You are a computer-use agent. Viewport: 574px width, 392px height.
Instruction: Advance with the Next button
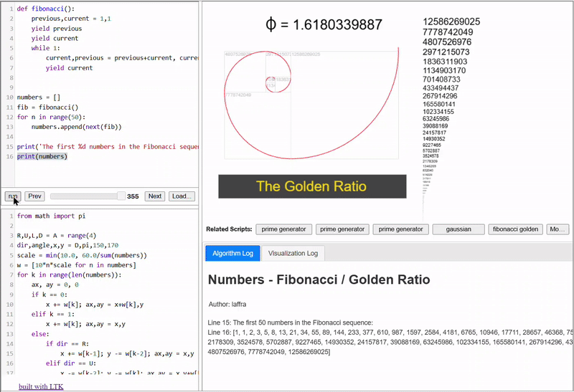click(x=154, y=196)
